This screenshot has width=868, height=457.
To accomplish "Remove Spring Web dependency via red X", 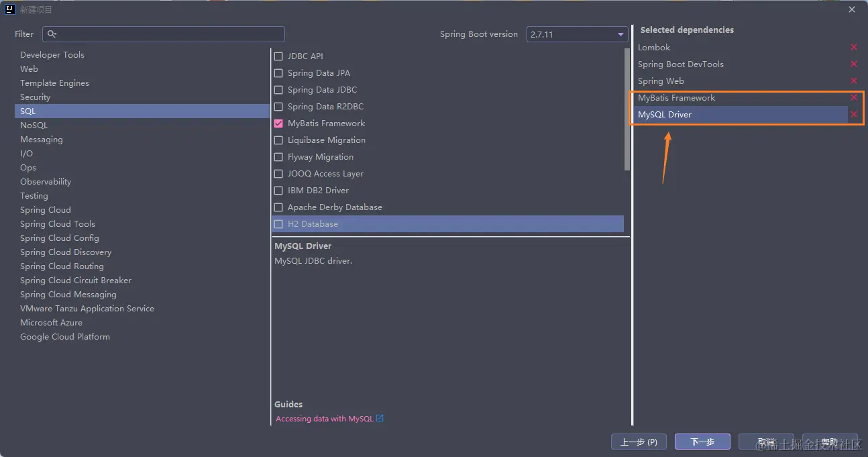I will coord(854,81).
